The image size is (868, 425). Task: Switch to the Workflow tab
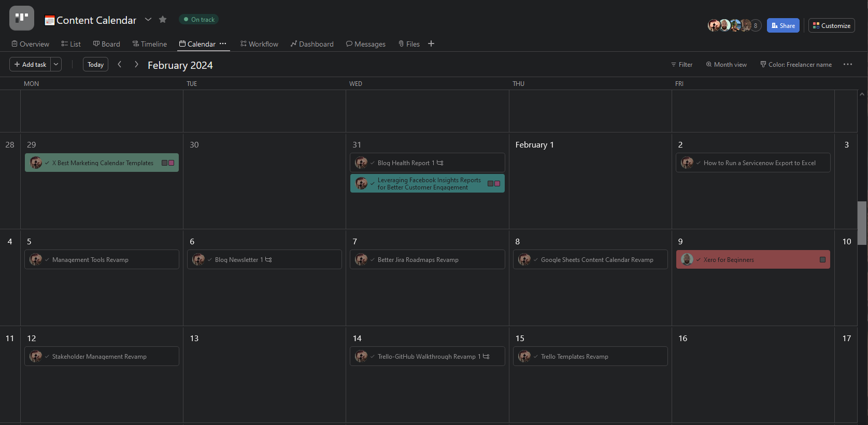pyautogui.click(x=259, y=44)
